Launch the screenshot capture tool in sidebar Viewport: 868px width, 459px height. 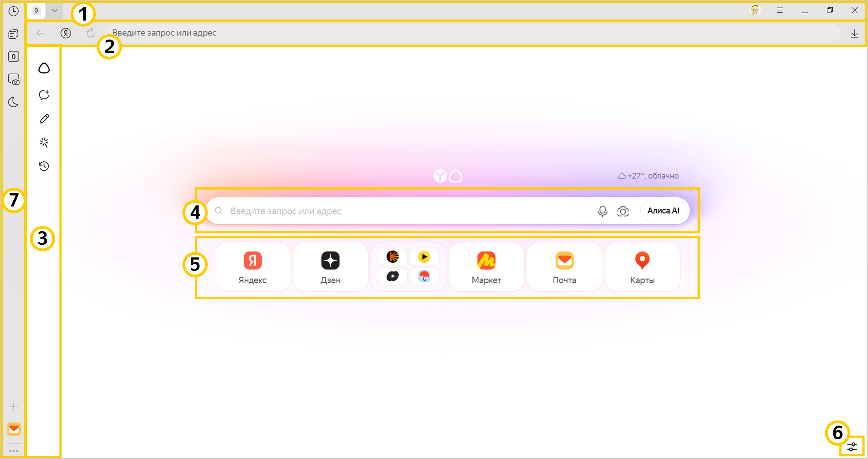14,79
